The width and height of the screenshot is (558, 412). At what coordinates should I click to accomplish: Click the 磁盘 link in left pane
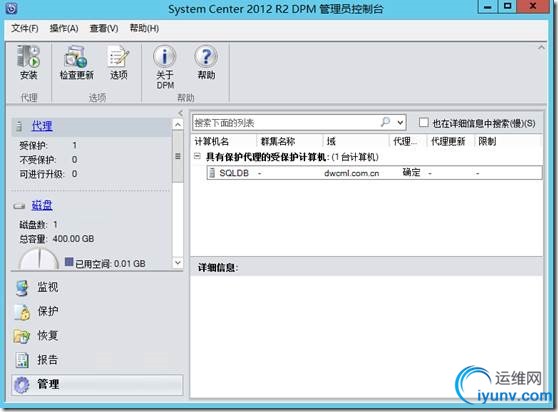(x=42, y=205)
